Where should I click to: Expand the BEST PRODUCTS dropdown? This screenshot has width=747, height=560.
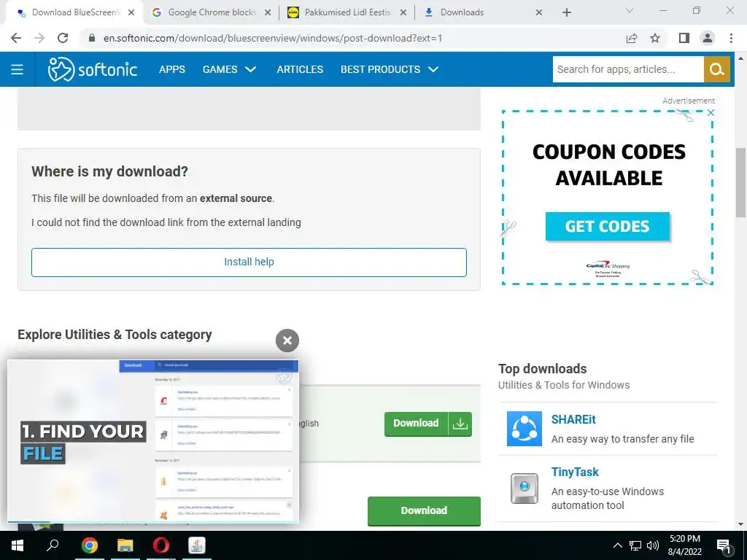click(390, 69)
